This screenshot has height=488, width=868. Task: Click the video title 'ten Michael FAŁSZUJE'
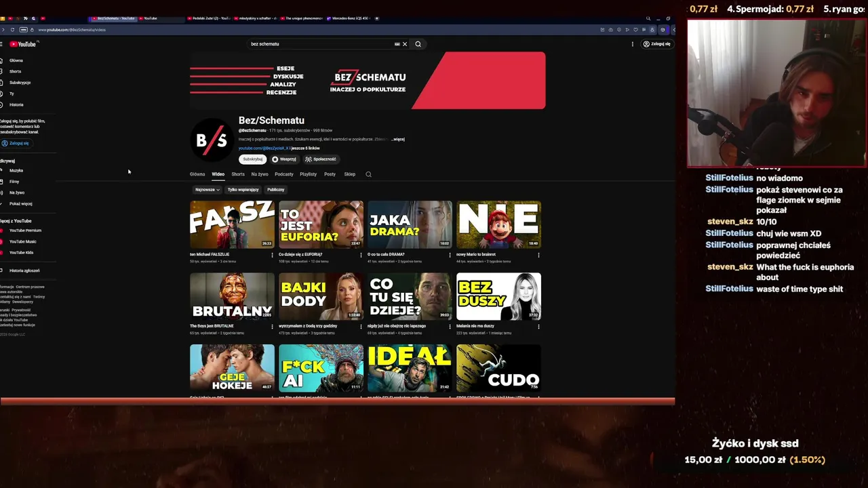210,254
